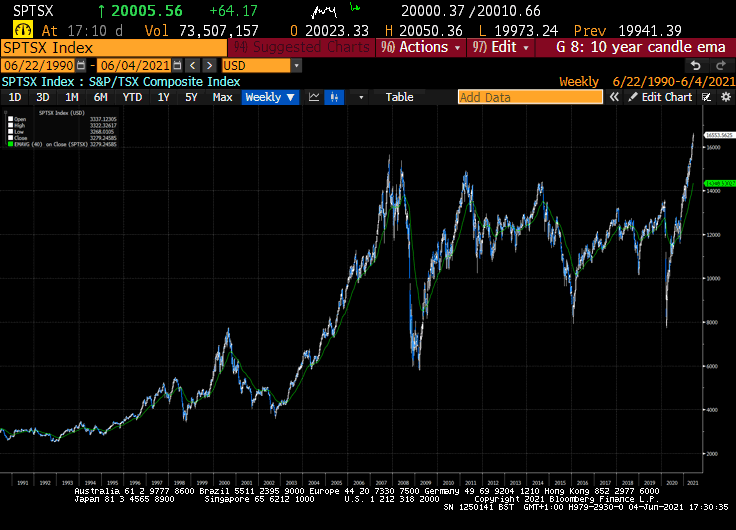Screen dimensions: 736x530
Task: Expand the chart type dropdown arrow
Action: click(x=361, y=97)
